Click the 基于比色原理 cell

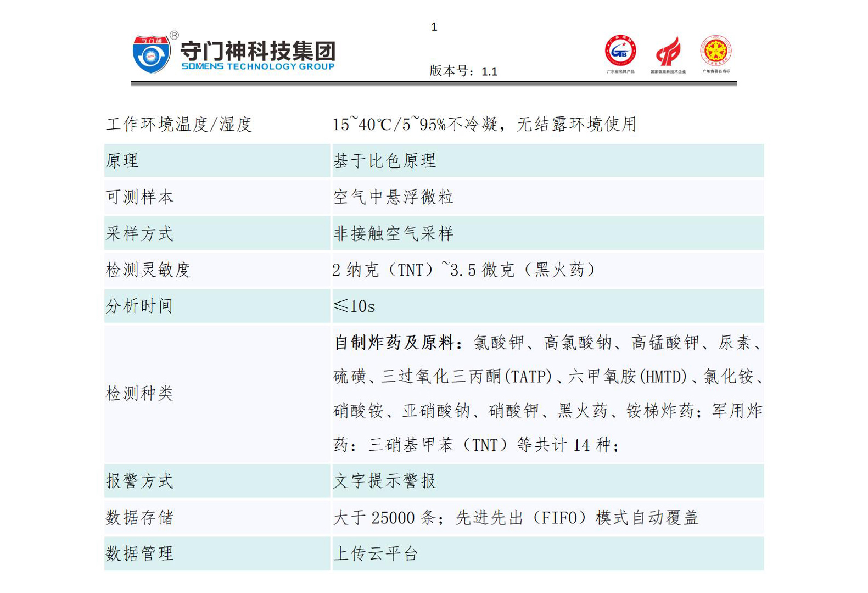click(x=384, y=161)
